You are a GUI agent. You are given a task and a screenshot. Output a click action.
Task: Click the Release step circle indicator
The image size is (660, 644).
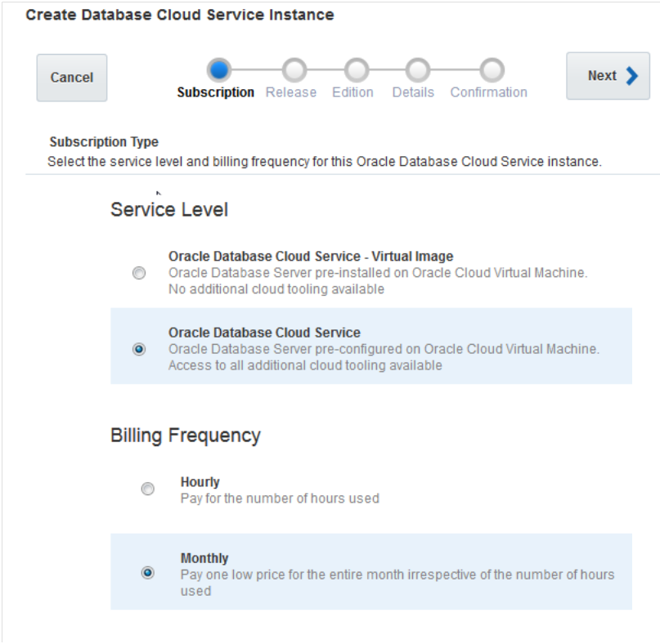pyautogui.click(x=294, y=71)
